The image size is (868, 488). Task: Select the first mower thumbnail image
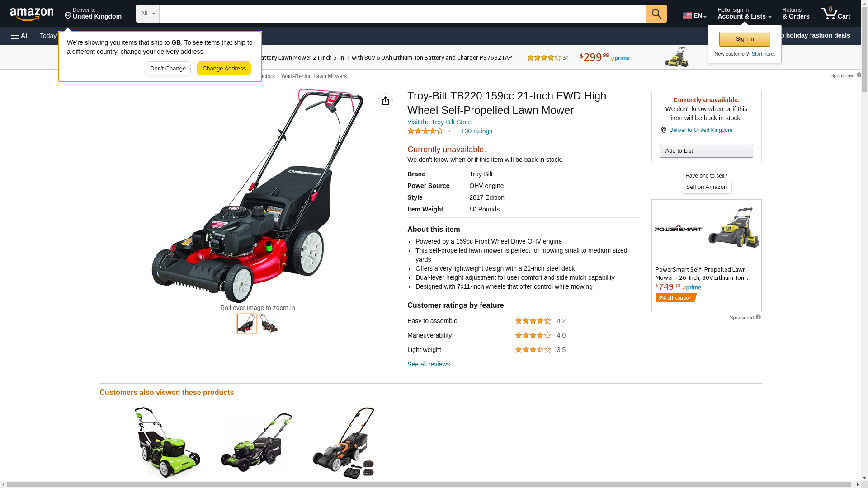tap(247, 324)
